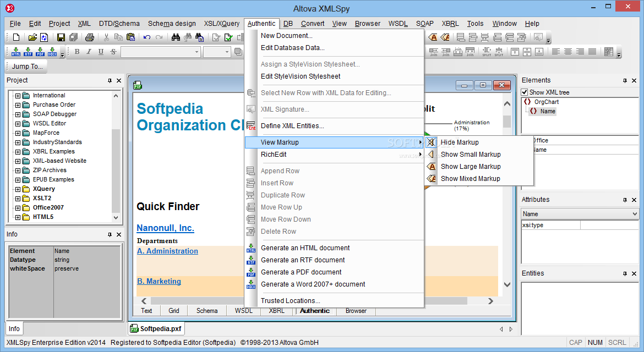
Task: Expand the HTML5 project folder
Action: [x=18, y=217]
